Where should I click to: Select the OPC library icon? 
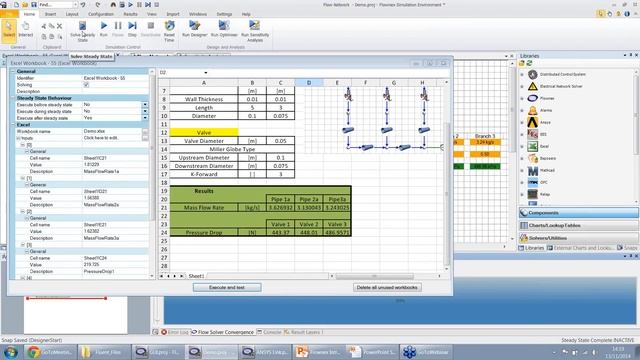[x=533, y=182]
